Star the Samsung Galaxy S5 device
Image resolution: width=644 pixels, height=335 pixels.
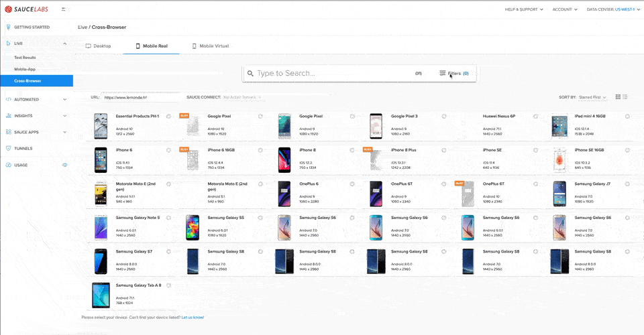tap(260, 218)
